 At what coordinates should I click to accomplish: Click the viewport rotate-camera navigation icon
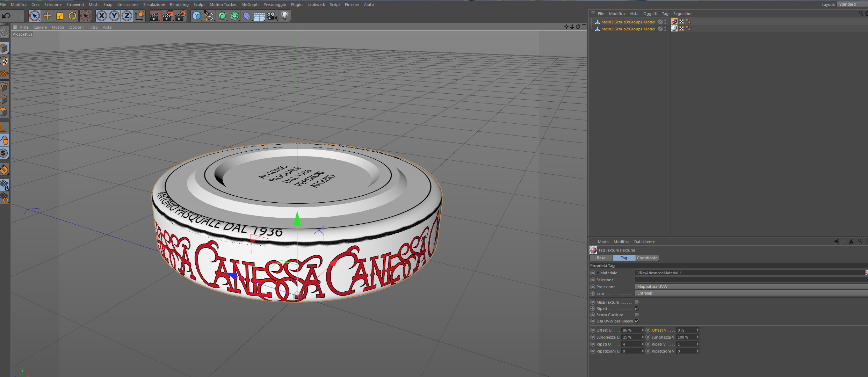[x=578, y=27]
